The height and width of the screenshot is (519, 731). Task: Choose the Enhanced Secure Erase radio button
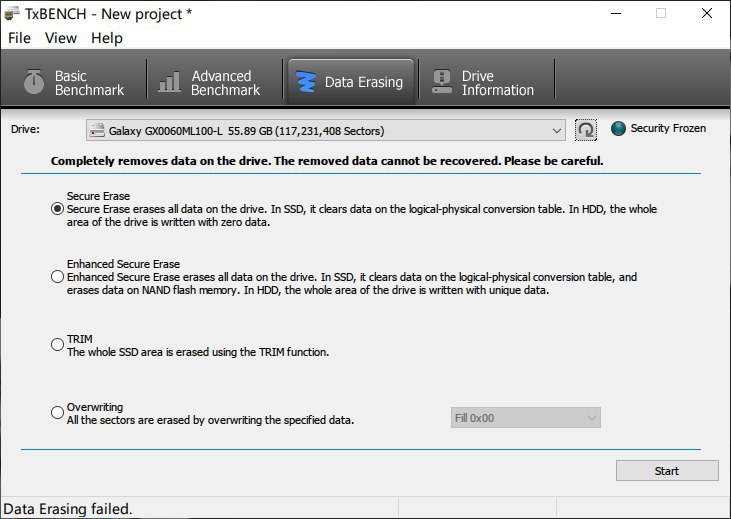[57, 276]
